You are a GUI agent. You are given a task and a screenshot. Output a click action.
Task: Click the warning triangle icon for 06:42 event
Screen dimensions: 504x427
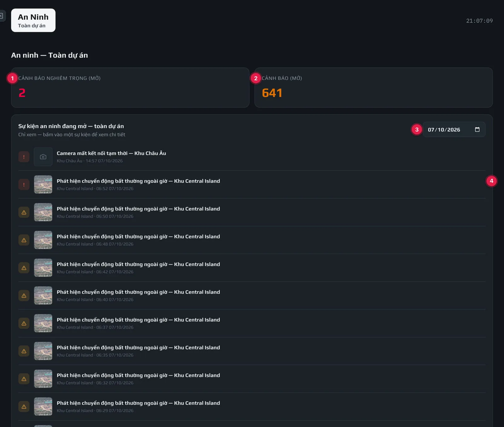pyautogui.click(x=24, y=268)
